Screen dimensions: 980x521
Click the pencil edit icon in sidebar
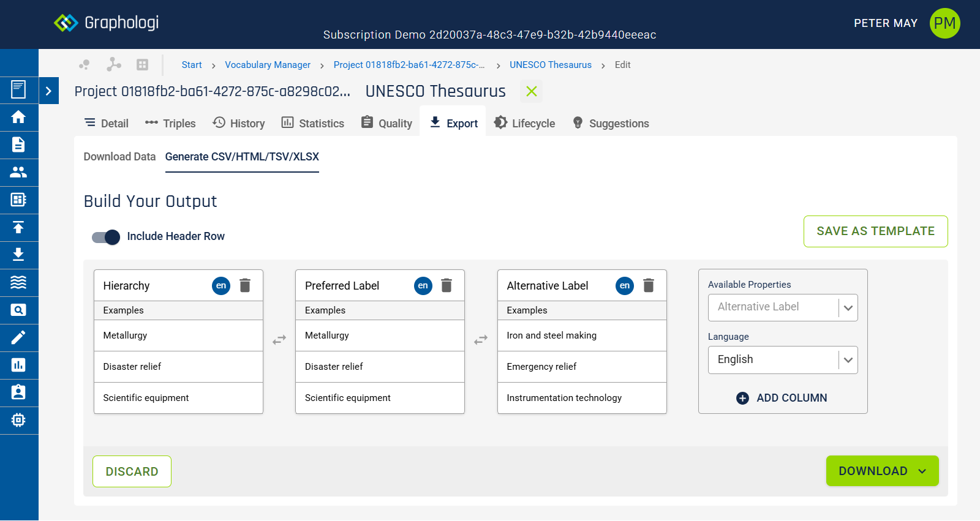click(x=18, y=337)
